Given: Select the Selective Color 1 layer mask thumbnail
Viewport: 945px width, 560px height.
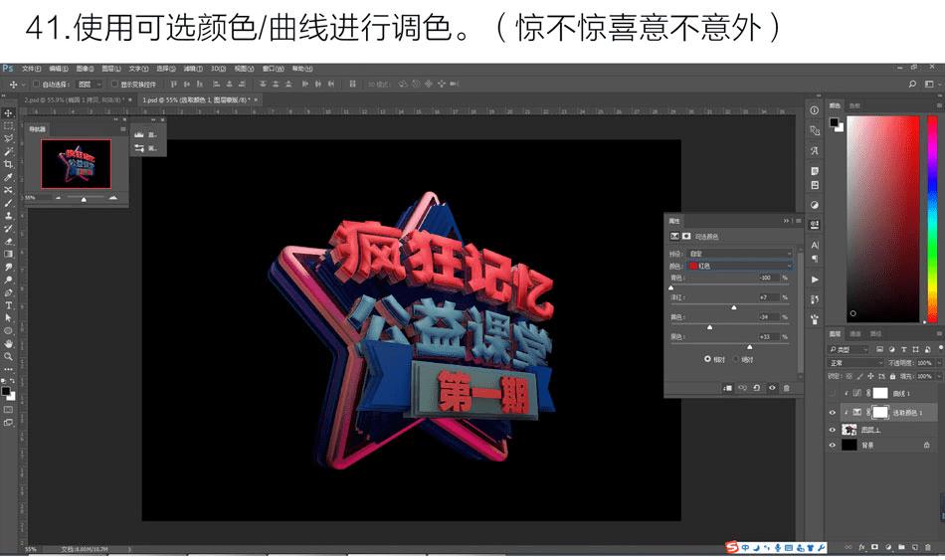Looking at the screenshot, I should [x=880, y=413].
